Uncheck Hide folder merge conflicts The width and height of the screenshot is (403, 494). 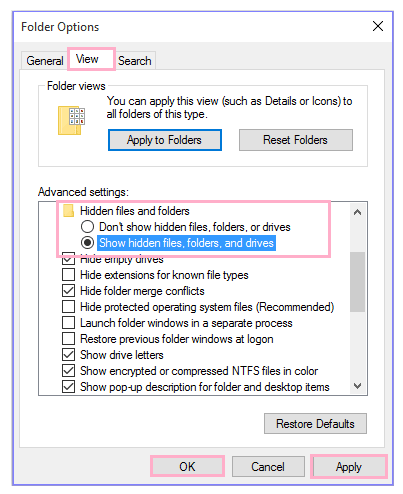pos(69,291)
